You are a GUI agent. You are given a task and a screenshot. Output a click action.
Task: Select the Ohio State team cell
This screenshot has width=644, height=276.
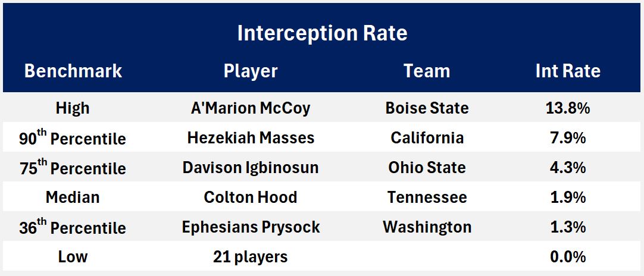pos(427,168)
